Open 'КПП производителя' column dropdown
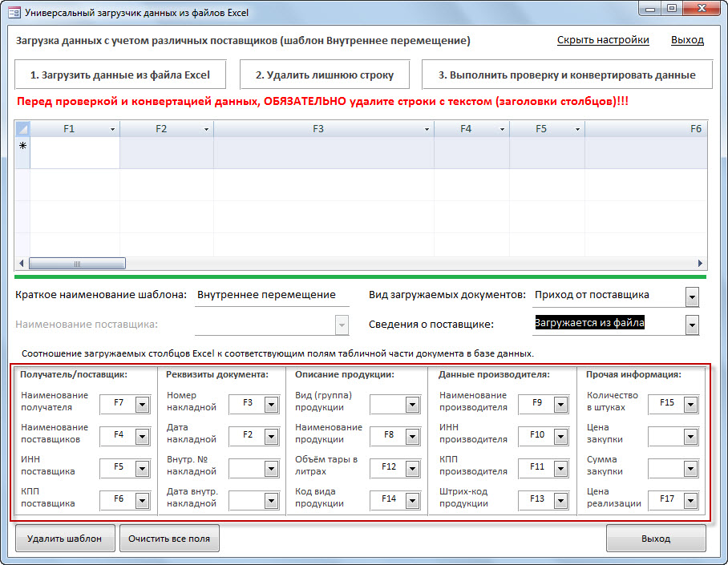The image size is (728, 565). 561,469
